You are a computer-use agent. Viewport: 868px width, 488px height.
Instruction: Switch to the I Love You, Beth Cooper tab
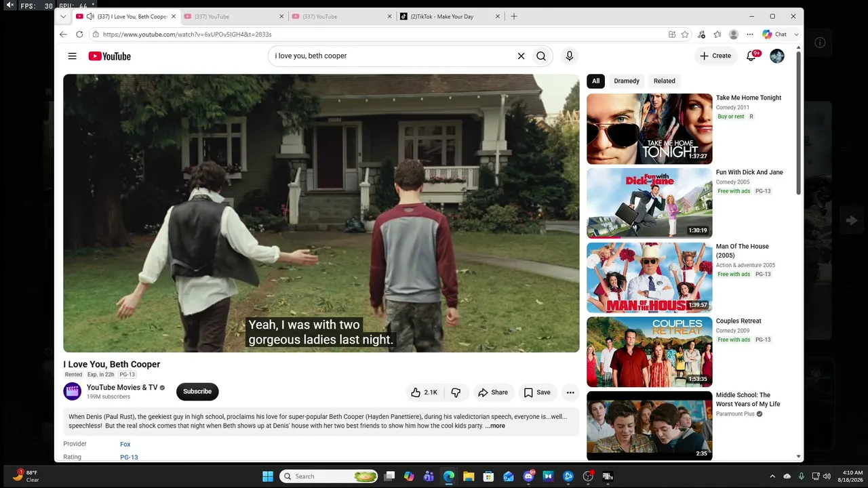[127, 16]
